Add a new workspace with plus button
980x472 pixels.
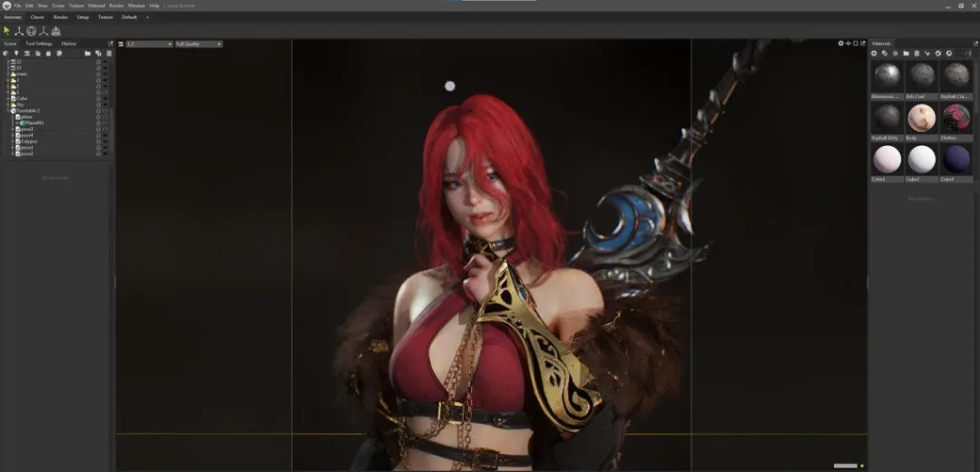148,17
